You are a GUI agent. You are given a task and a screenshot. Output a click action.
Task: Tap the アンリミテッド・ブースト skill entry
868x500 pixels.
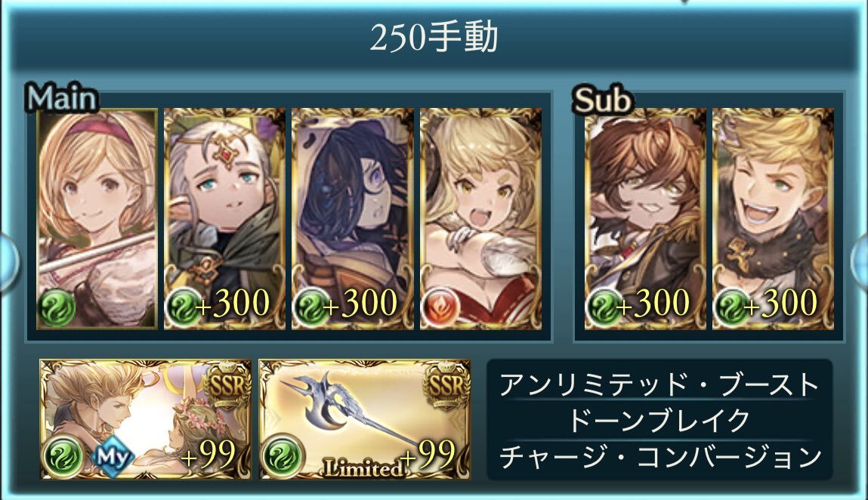(x=659, y=384)
